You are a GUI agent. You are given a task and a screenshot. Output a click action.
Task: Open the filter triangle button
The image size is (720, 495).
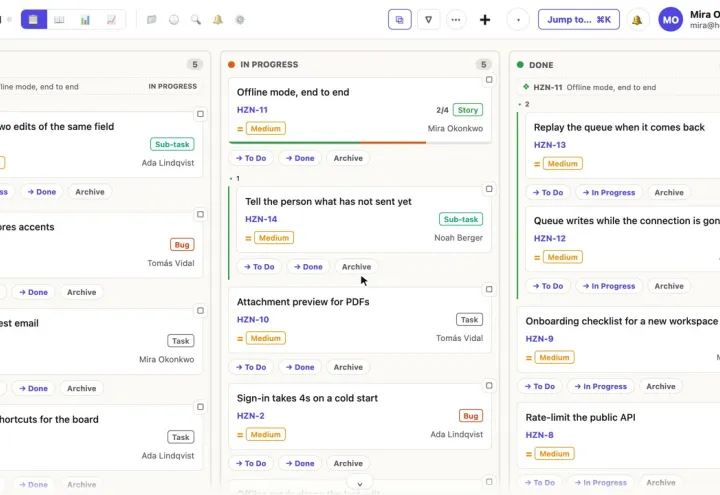pyautogui.click(x=428, y=20)
